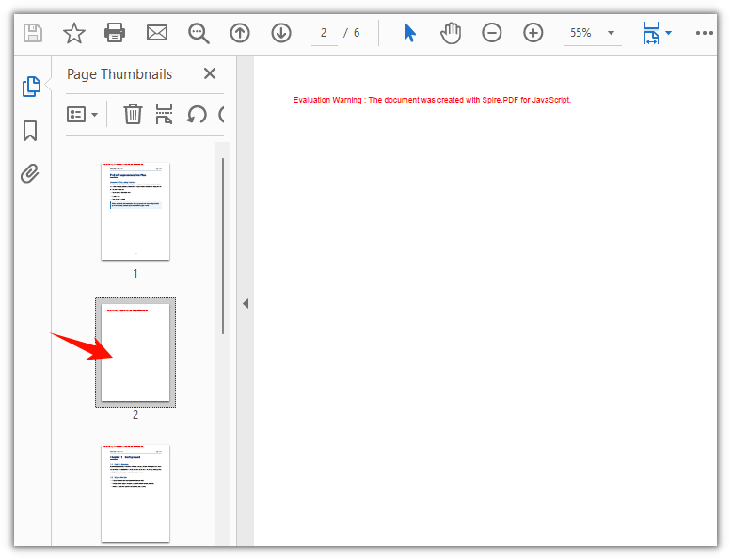Select page 1 thumbnail
The image size is (731, 560).
[x=135, y=211]
